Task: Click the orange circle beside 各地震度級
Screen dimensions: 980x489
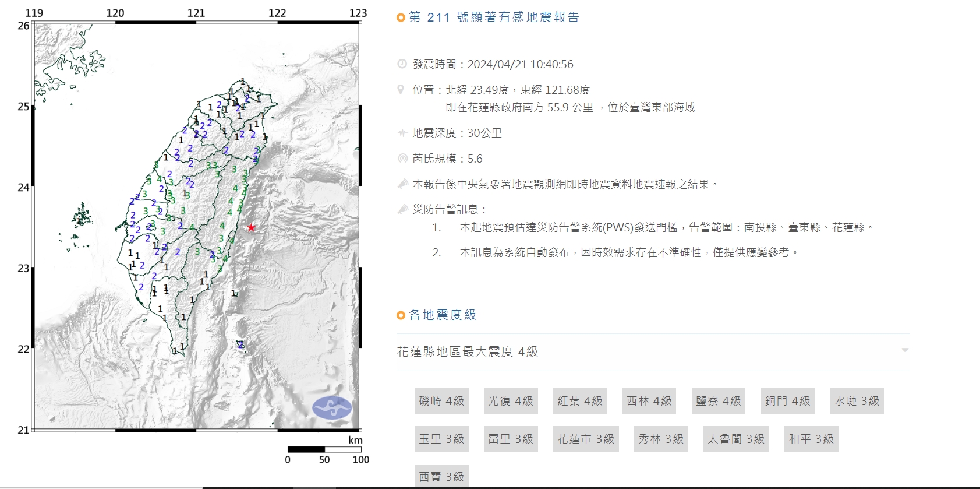Action: (x=401, y=315)
